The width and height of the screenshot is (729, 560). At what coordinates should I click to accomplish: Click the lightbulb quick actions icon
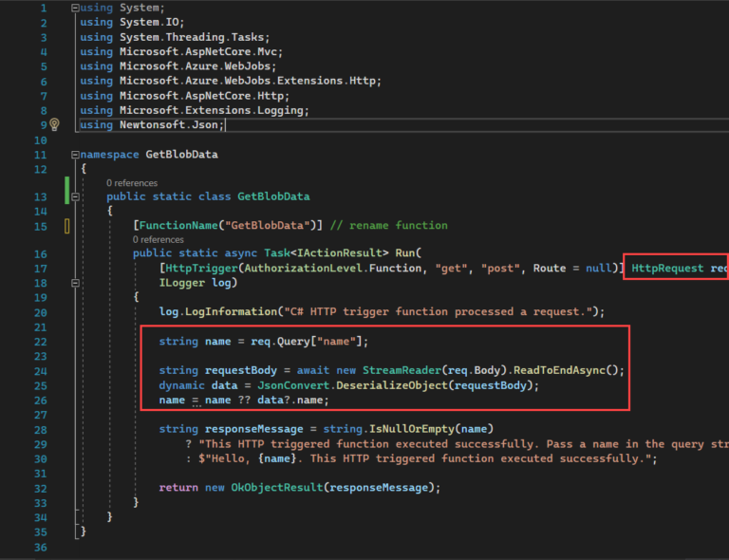54,124
